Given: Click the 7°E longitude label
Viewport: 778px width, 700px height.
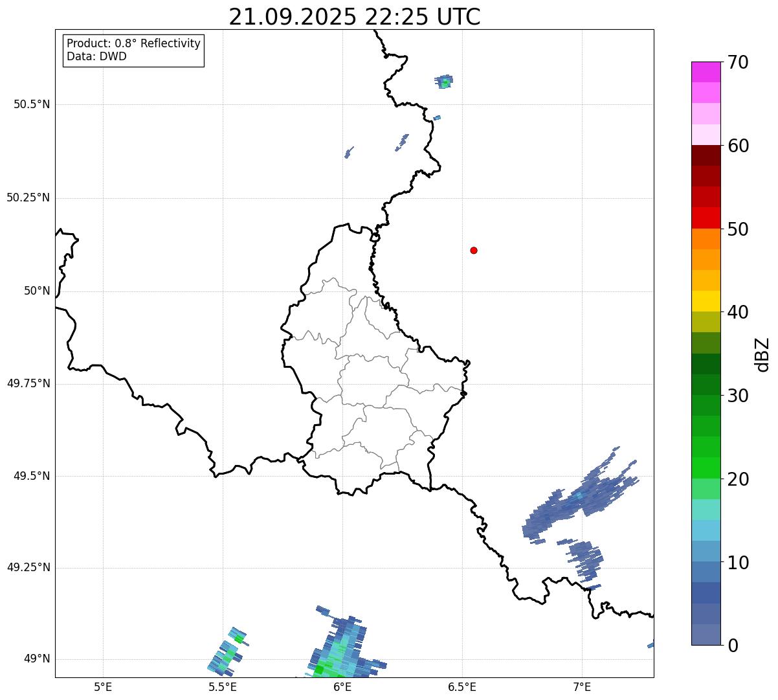Looking at the screenshot, I should [x=582, y=686].
